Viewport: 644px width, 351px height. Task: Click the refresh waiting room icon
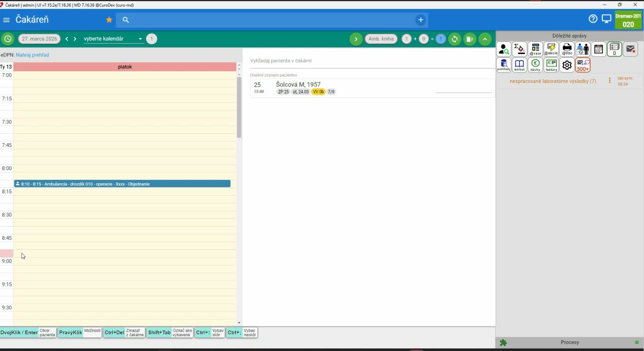coord(455,39)
